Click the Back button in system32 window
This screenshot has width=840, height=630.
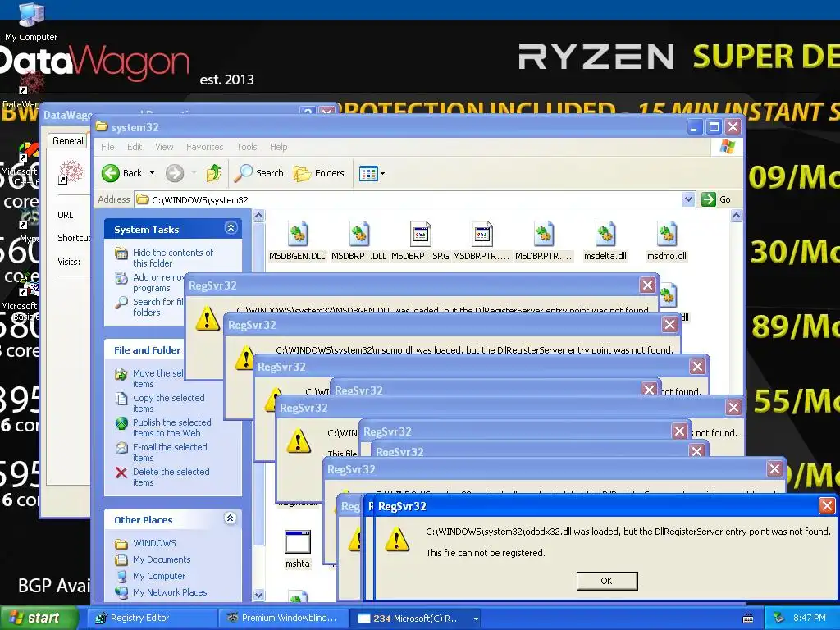[x=122, y=173]
